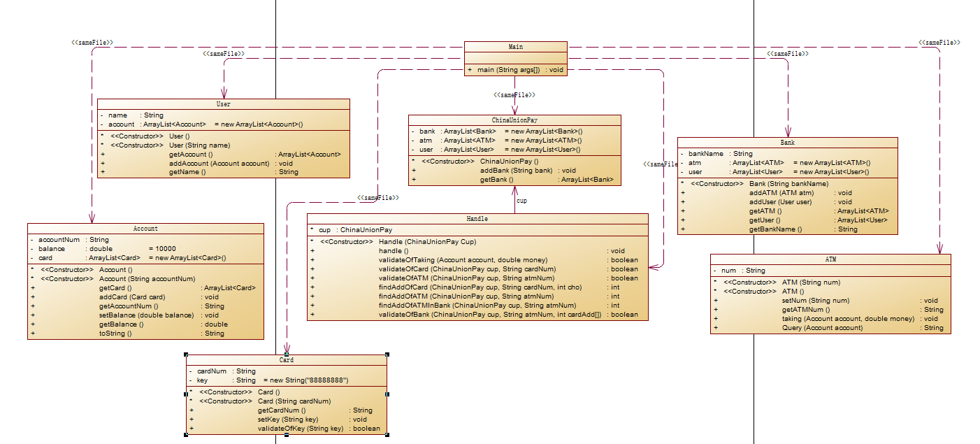Select the Account class title

click(145, 229)
